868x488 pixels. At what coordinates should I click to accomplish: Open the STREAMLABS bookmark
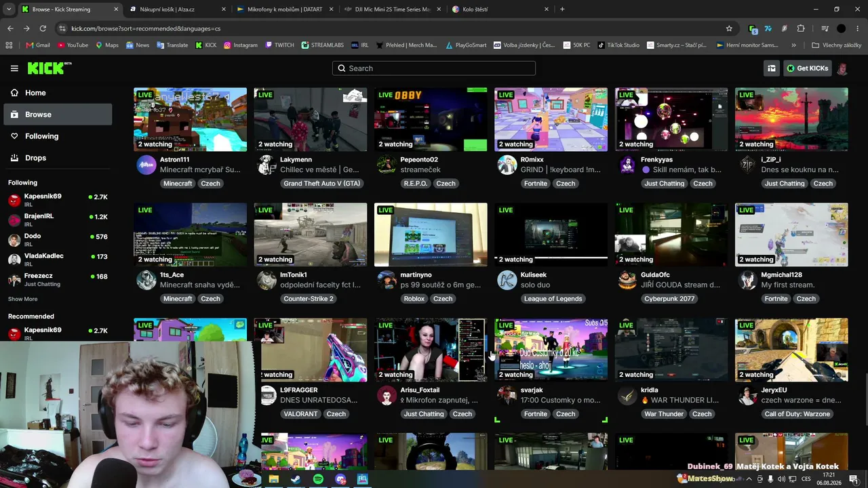pyautogui.click(x=322, y=45)
